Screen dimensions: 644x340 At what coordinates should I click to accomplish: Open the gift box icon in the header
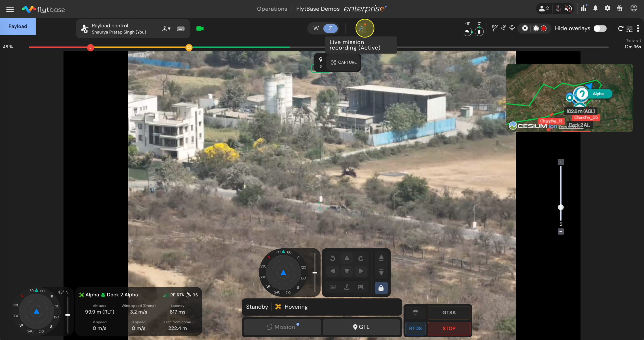(x=620, y=8)
